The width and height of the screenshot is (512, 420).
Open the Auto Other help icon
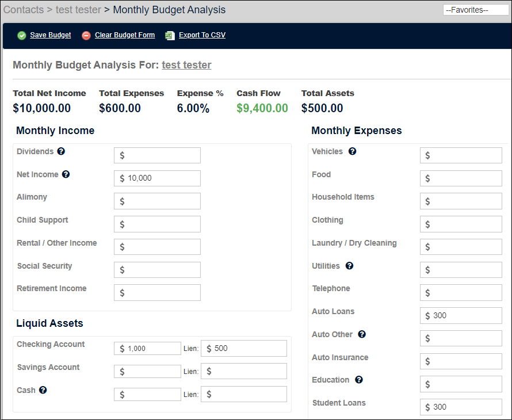click(x=362, y=334)
